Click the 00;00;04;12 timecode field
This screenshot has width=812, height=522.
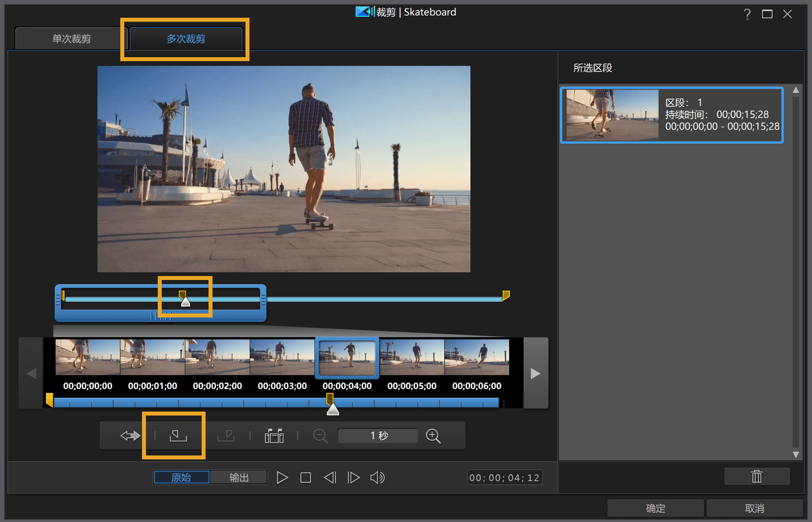[x=504, y=478]
